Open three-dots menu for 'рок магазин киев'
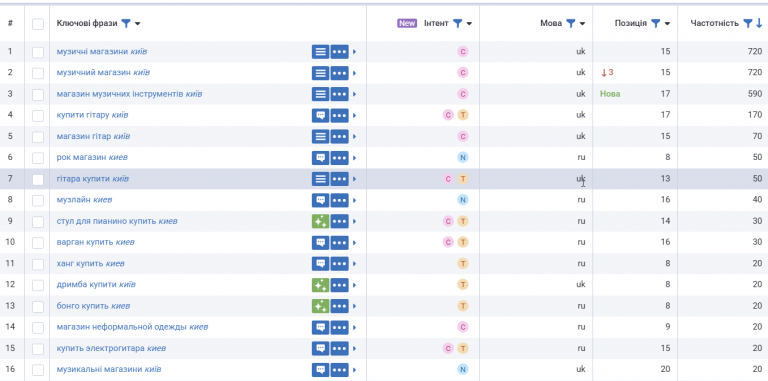The image size is (768, 381). 339,158
